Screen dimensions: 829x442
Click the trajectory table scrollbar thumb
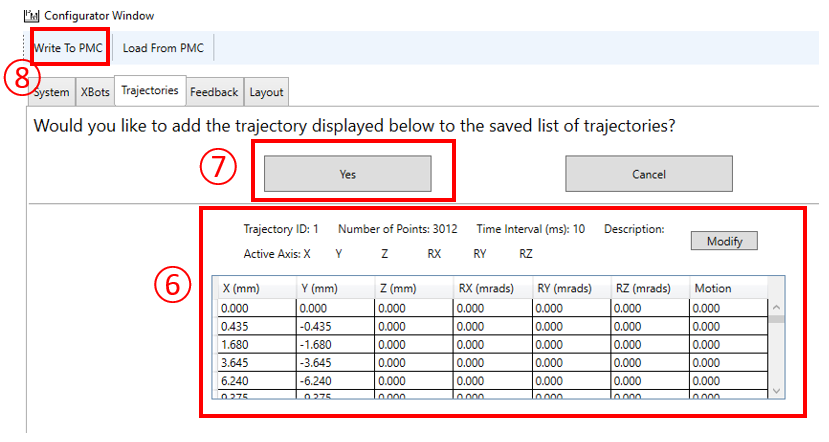(776, 322)
